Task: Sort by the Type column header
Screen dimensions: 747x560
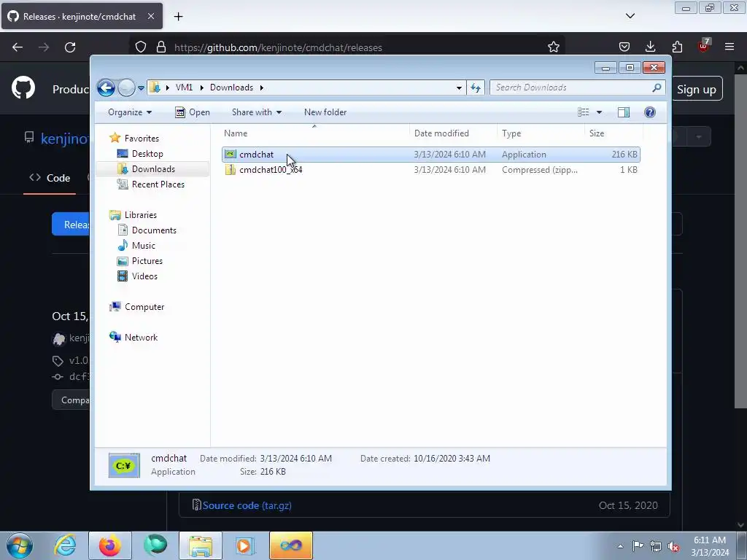Action: (541, 133)
